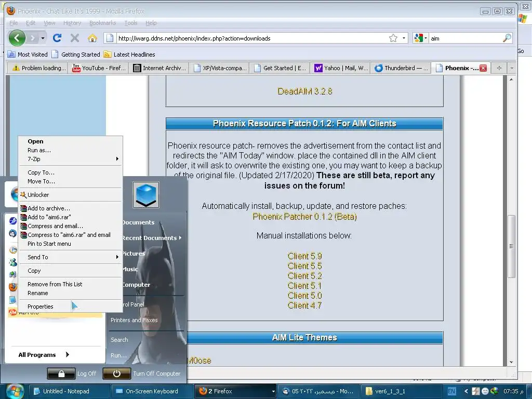Open the Latest Headlines feed bookmark
This screenshot has width=532, height=399.
[129, 54]
